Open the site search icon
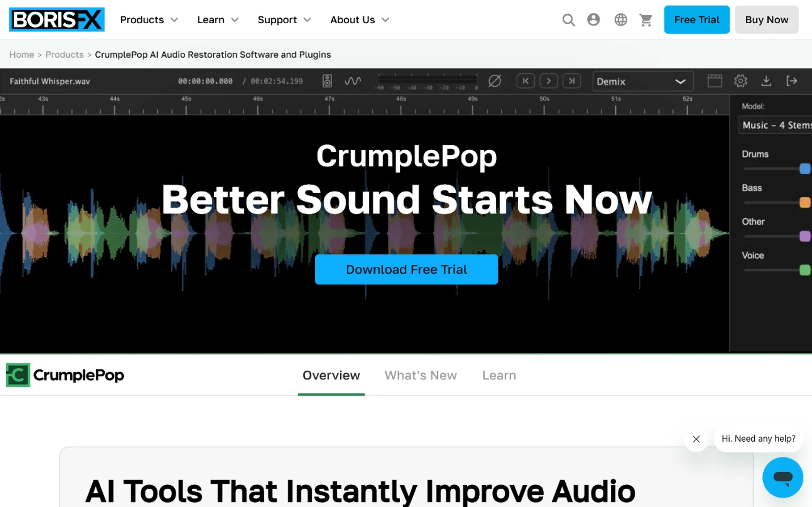Screen dimensions: 812x507 568,20
